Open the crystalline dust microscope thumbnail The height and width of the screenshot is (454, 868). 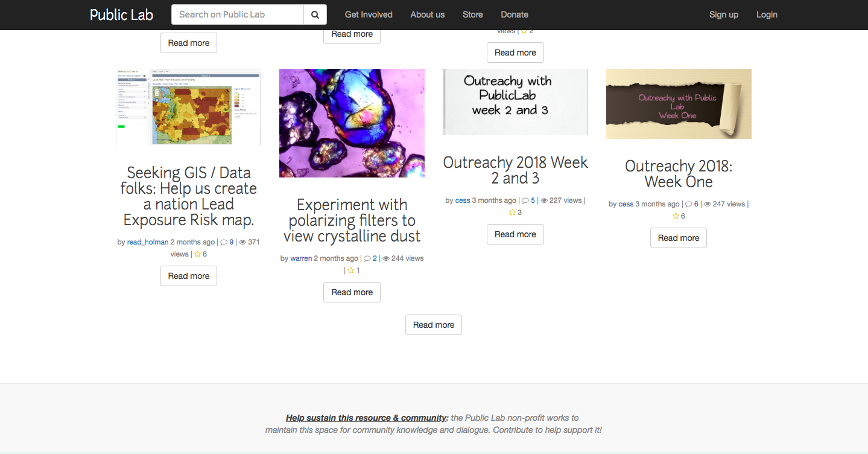tap(352, 123)
